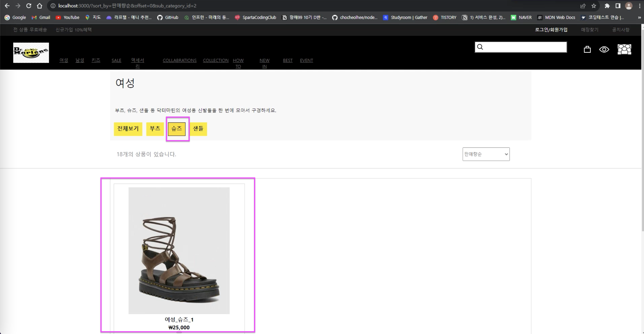Open the browser extensions puzzle icon
The width and height of the screenshot is (644, 334).
(x=607, y=6)
